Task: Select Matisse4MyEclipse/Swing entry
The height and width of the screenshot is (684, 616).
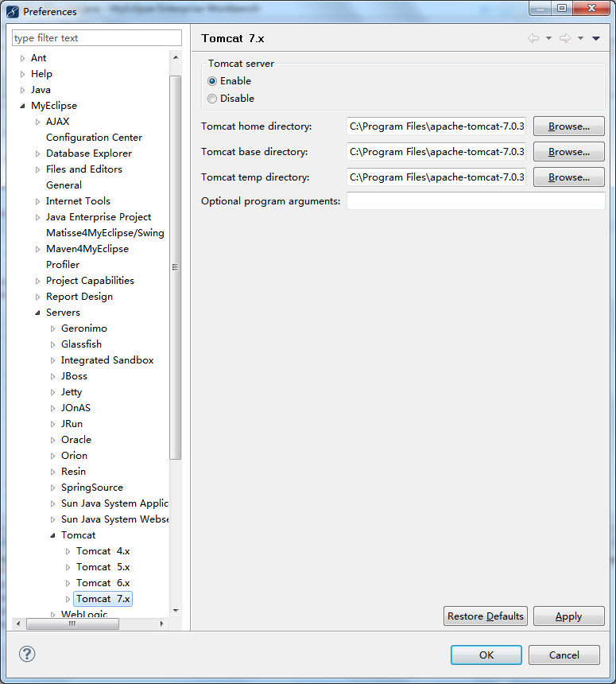Action: coord(105,233)
